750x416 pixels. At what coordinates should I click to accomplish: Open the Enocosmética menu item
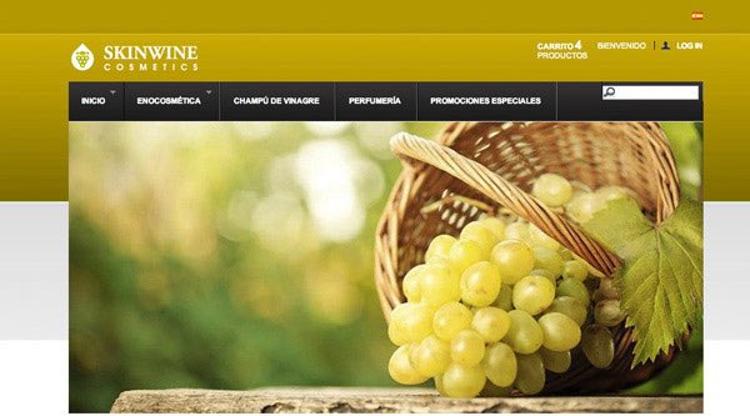point(169,101)
